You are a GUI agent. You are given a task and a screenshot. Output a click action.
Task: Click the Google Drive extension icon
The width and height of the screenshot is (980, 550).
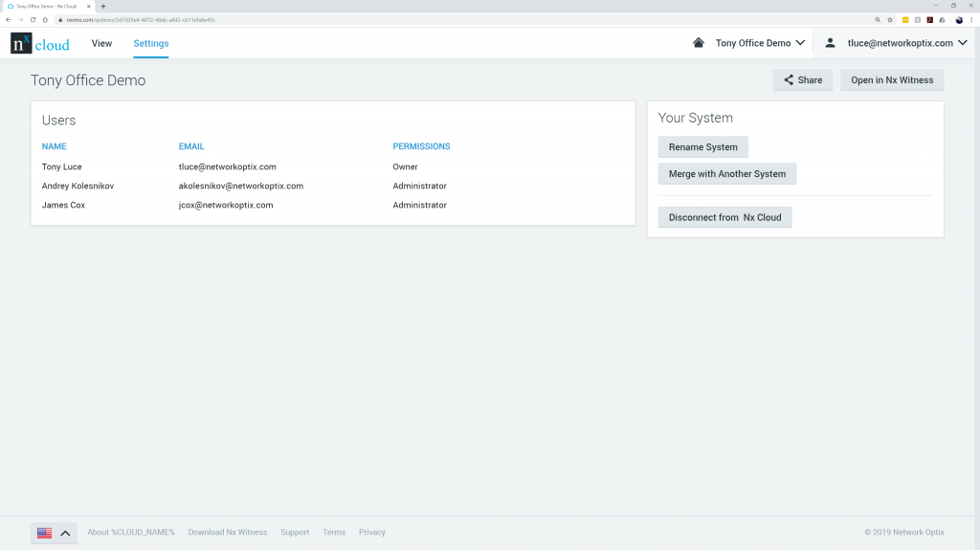942,19
